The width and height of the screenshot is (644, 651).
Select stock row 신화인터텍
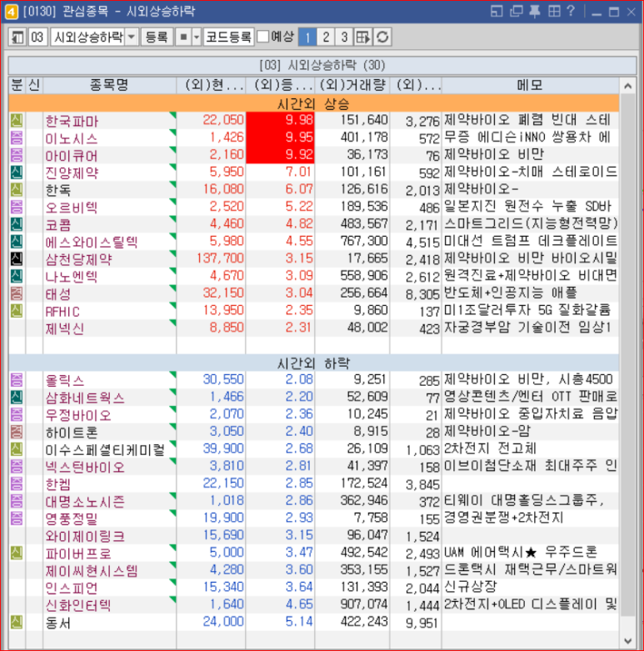point(314,605)
